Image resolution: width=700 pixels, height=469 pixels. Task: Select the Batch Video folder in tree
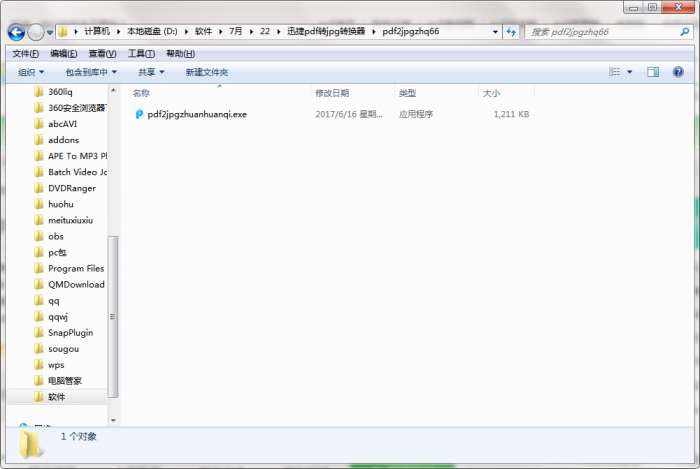click(x=77, y=172)
